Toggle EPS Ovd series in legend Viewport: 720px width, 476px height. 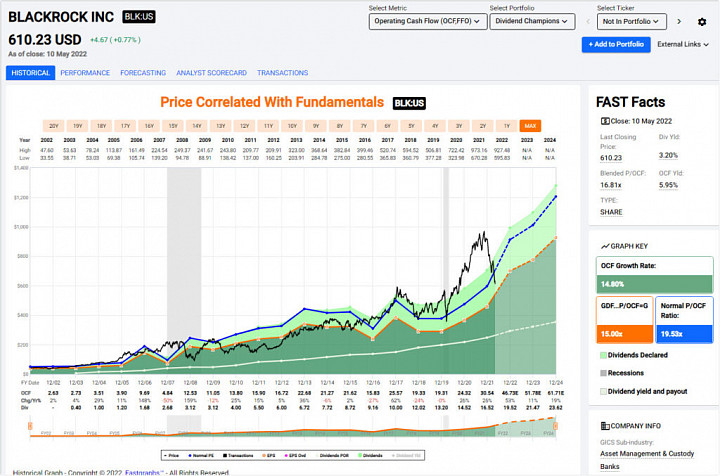pyautogui.click(x=295, y=455)
